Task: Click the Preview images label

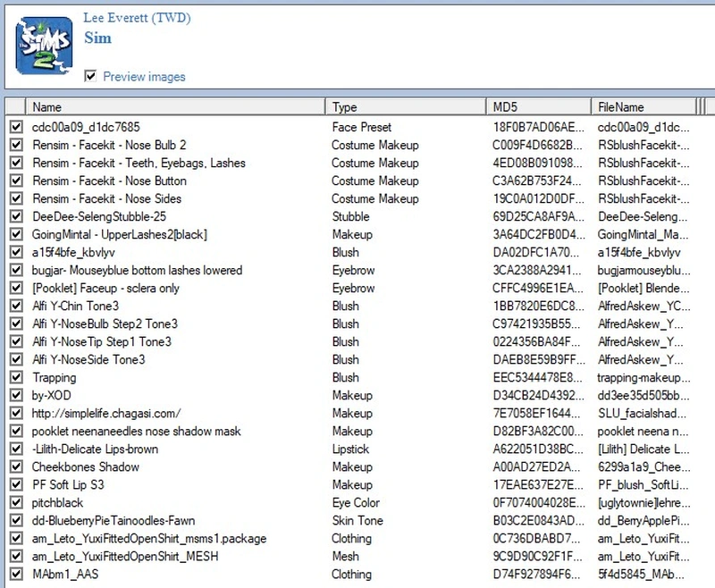Action: (x=144, y=77)
